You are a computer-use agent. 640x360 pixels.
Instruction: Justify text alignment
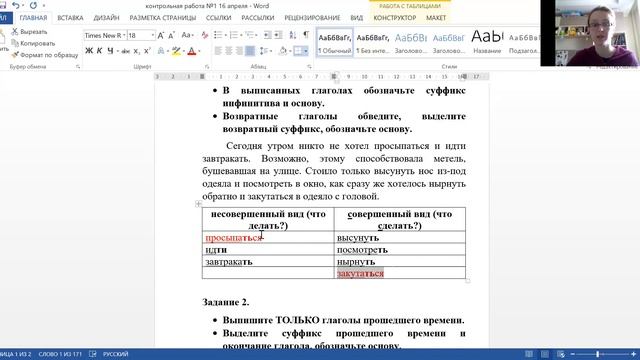pos(250,51)
